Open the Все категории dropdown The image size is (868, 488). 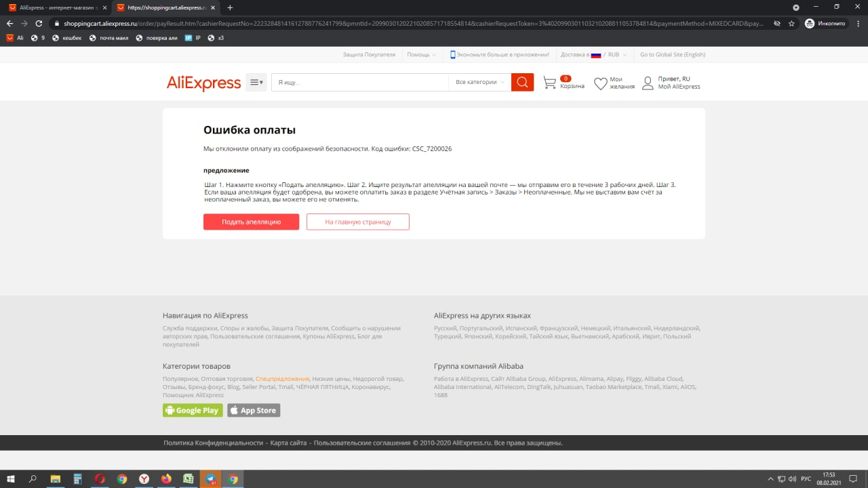point(480,82)
